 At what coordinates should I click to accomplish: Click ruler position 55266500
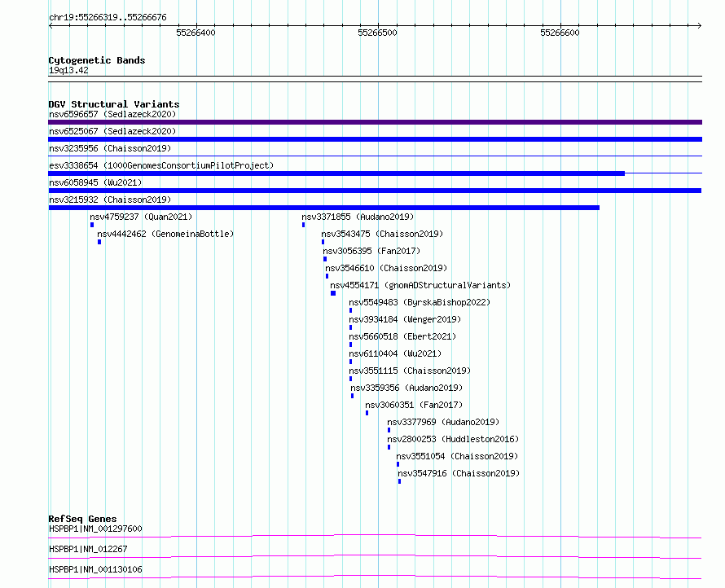coord(378,33)
